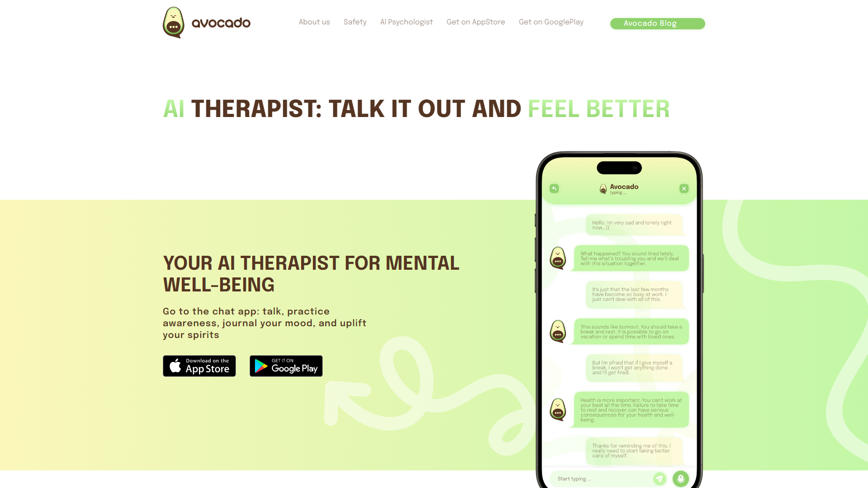Viewport: 868px width, 488px height.
Task: Scroll through the chat message thread
Action: [x=619, y=333]
